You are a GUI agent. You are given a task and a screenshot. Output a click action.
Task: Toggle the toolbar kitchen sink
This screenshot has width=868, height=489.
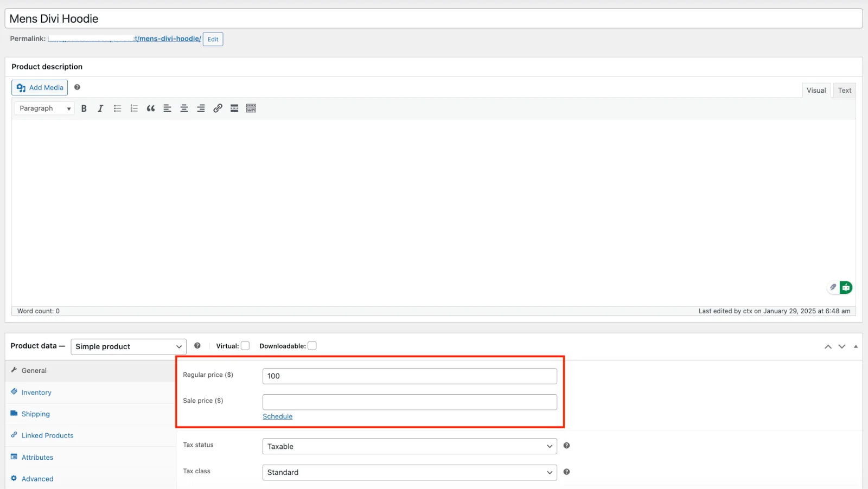pos(251,108)
